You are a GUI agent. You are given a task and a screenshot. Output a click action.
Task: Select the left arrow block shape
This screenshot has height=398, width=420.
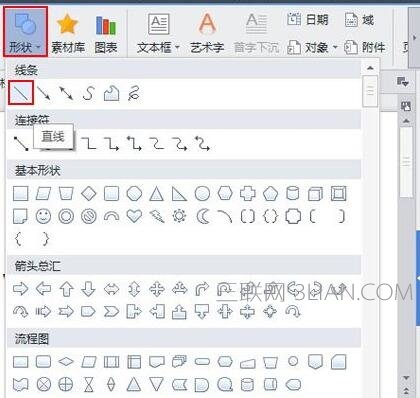click(44, 289)
